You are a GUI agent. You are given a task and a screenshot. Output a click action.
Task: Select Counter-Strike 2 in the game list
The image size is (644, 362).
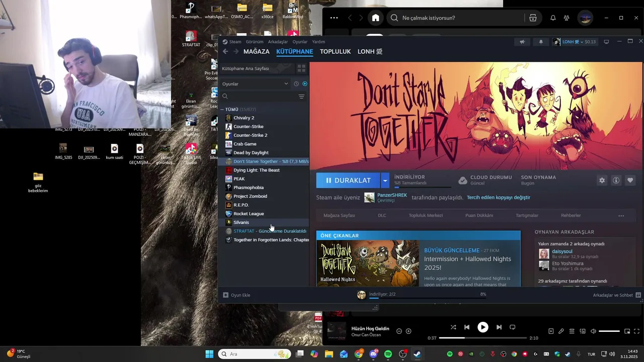click(x=264, y=135)
